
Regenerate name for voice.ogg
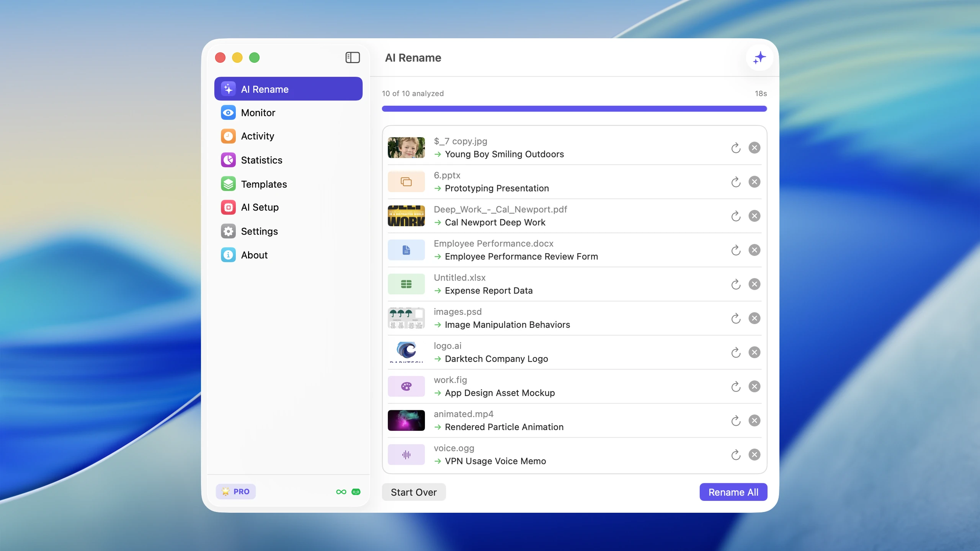click(736, 455)
